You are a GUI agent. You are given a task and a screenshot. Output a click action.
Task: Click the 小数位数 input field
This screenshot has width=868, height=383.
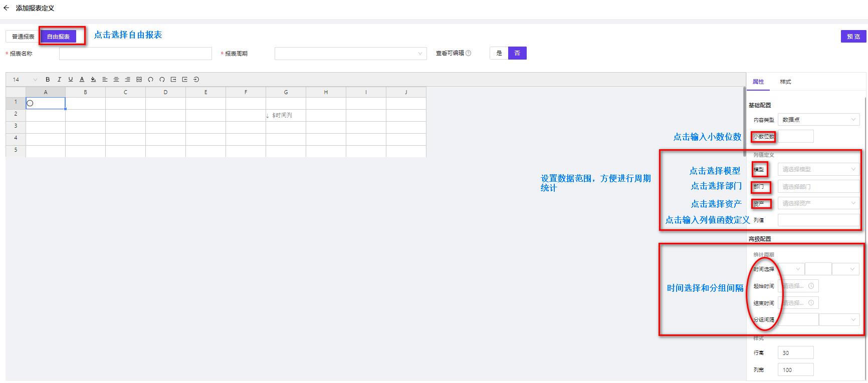pos(796,136)
